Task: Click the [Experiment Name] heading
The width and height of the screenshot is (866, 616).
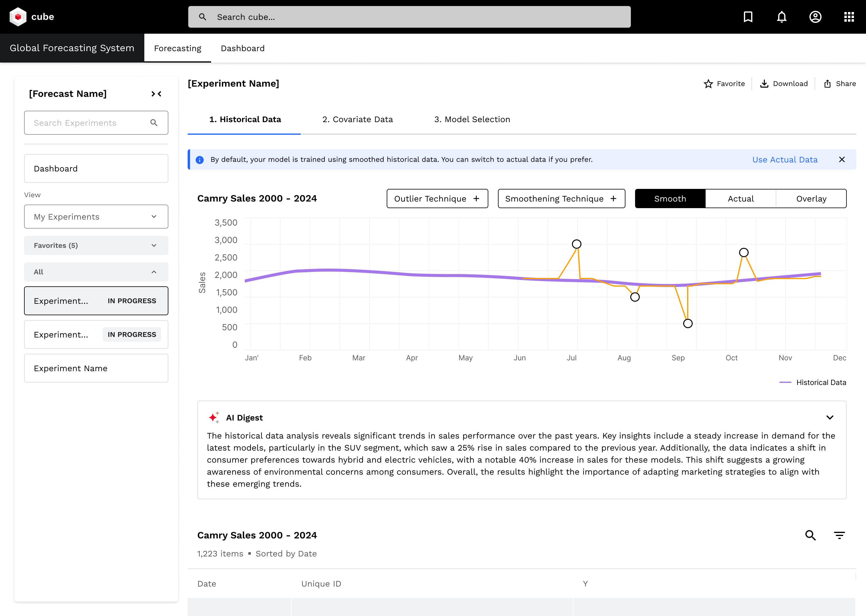Action: (x=233, y=83)
